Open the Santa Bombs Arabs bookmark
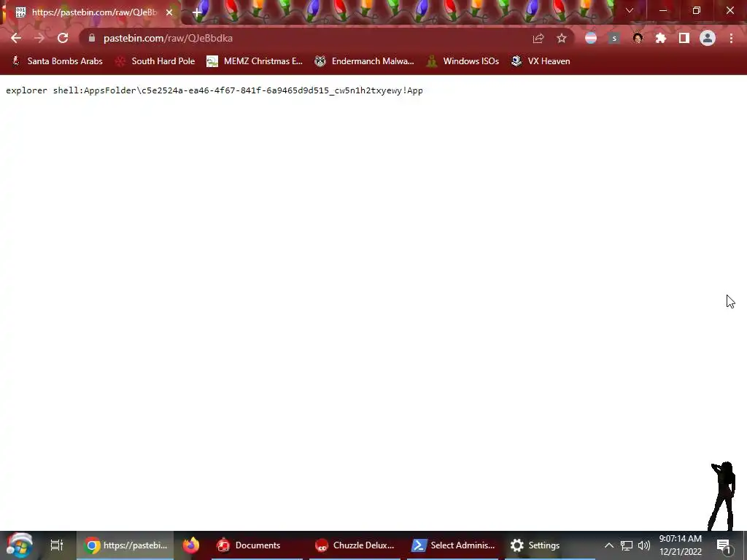 click(57, 61)
